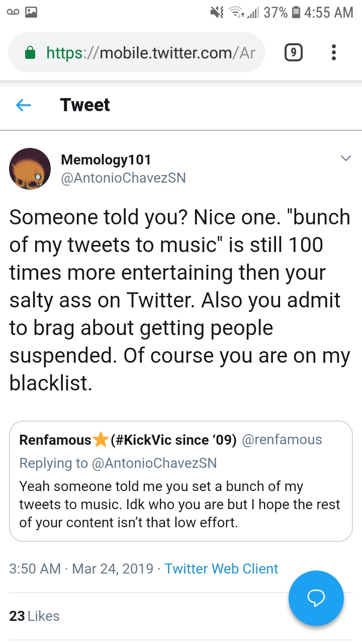Viewport: 362px width, 644px height.
Task: Open the browser tab counter showing 9
Action: tap(294, 52)
